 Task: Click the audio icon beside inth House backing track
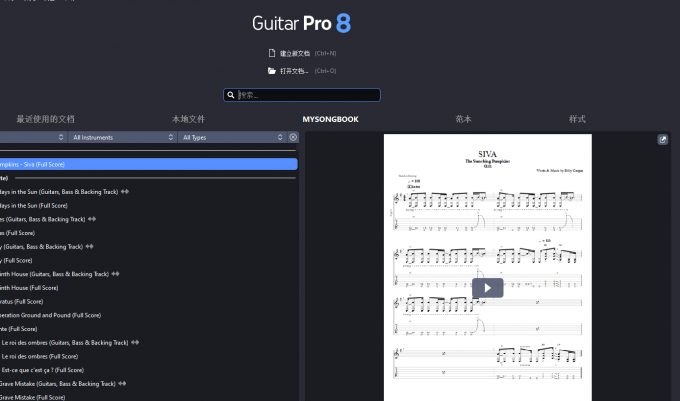click(x=115, y=274)
